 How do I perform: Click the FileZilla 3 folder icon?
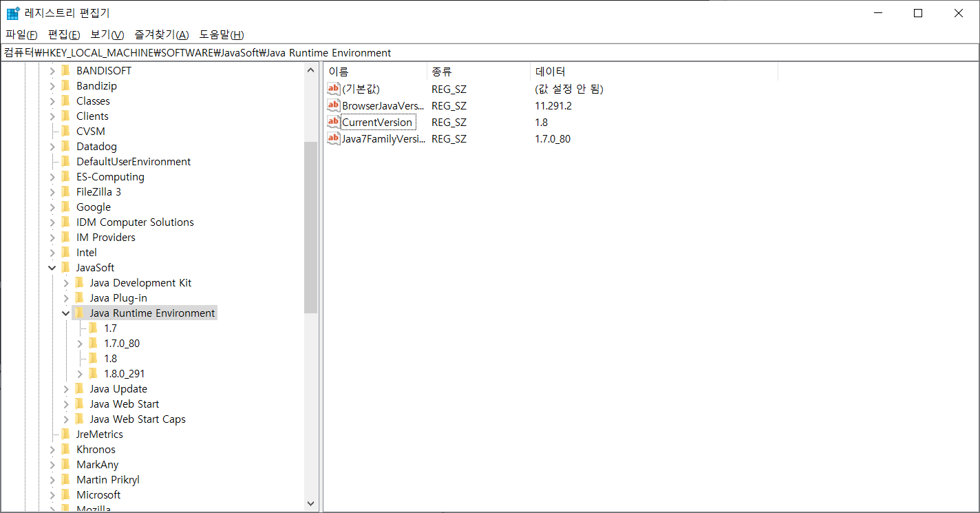66,191
